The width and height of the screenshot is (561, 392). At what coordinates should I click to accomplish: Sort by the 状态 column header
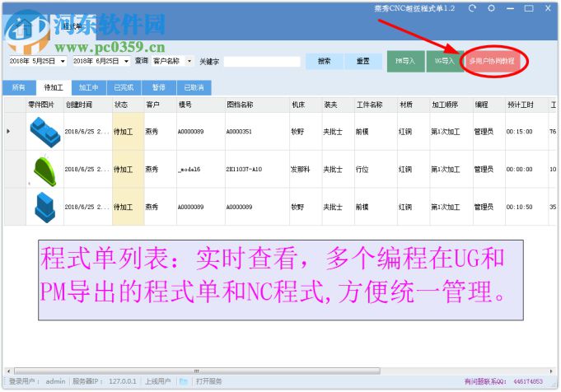point(128,105)
